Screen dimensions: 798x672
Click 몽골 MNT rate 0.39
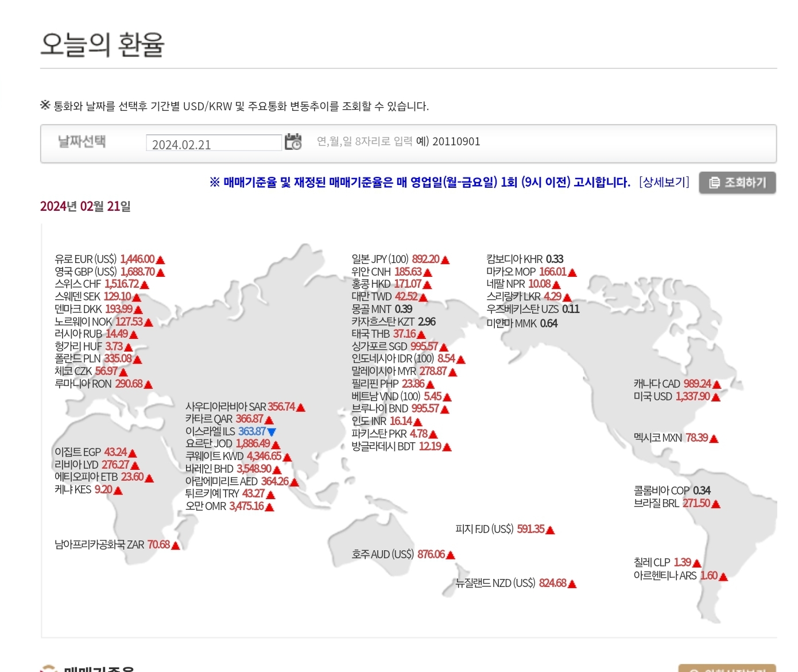pyautogui.click(x=404, y=310)
